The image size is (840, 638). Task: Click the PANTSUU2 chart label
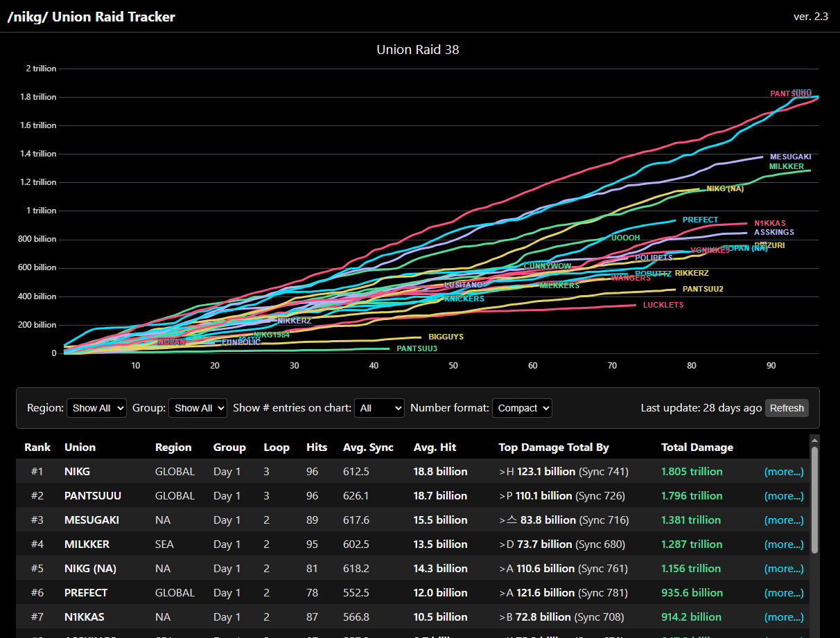tap(703, 290)
